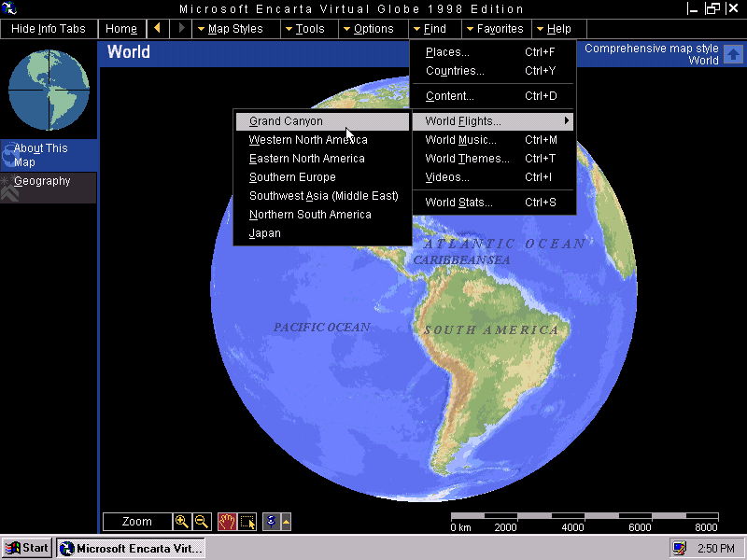This screenshot has height=560, width=747.
Task: Select World Music... menu item
Action: [x=493, y=140]
